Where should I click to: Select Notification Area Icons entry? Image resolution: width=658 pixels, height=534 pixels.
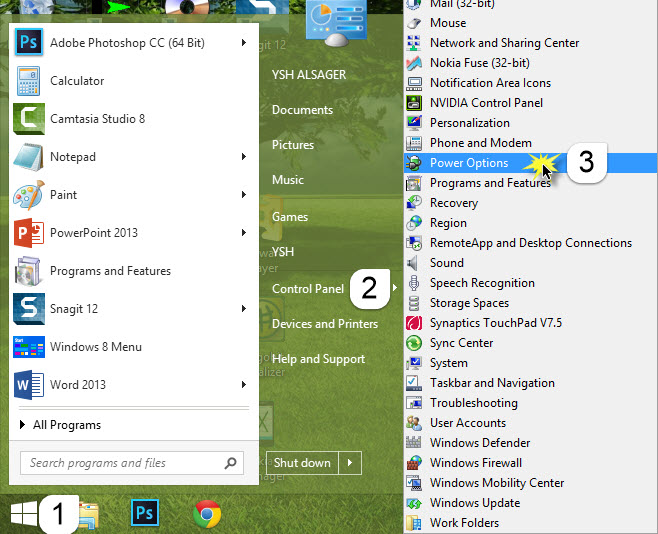pos(490,83)
